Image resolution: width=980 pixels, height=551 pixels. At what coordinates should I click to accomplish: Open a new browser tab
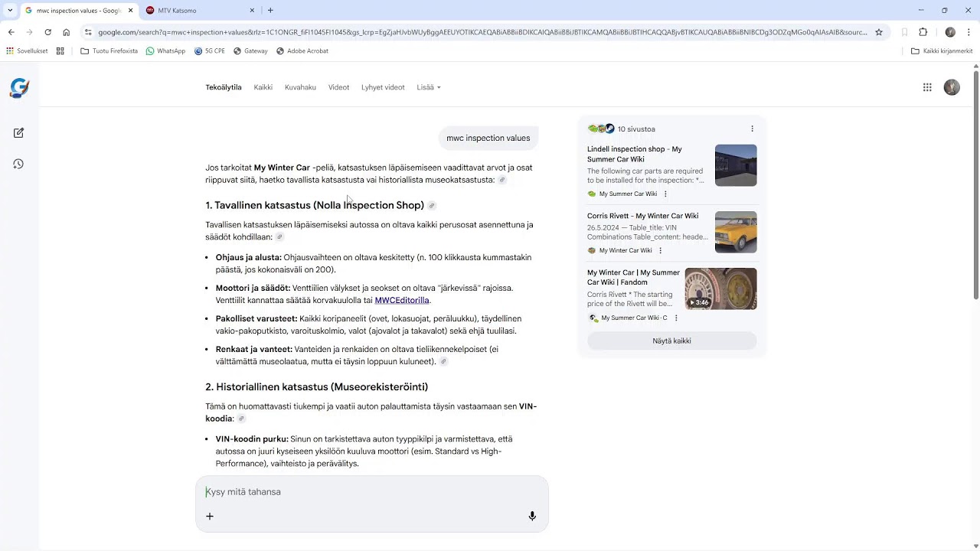270,10
